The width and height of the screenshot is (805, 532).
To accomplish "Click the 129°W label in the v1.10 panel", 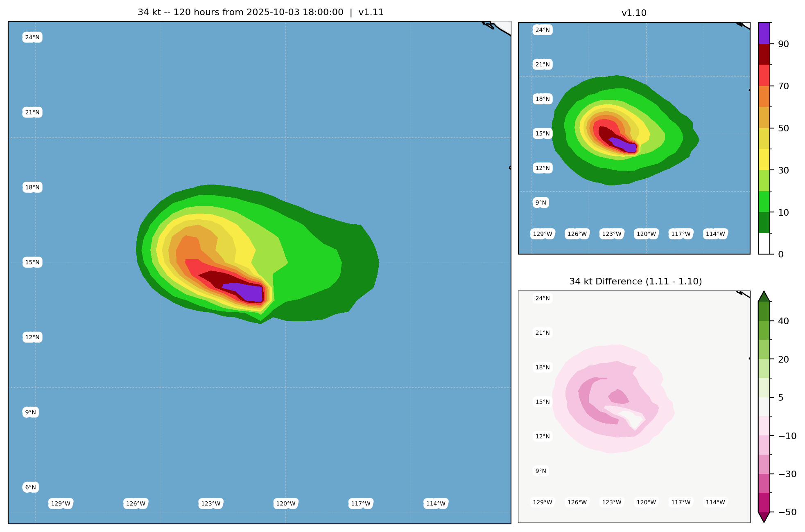I will (543, 234).
